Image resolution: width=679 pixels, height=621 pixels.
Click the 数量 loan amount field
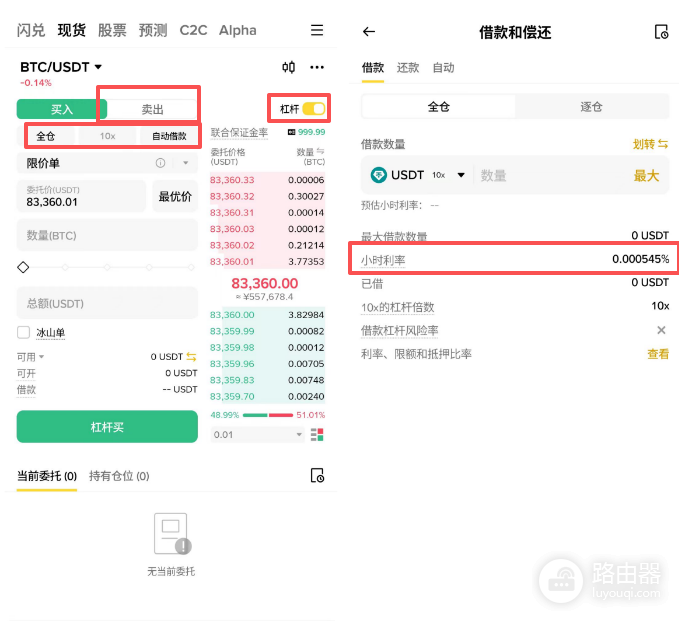click(550, 175)
